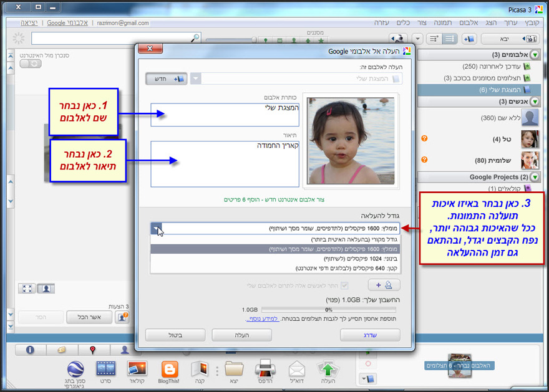Click the אשר הכל (Confirm all) button

[89, 317]
